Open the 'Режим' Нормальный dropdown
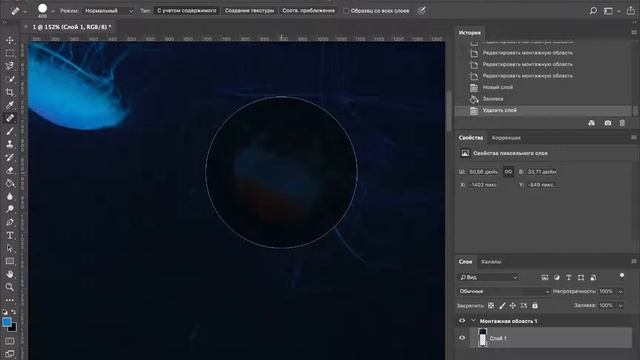 (109, 11)
